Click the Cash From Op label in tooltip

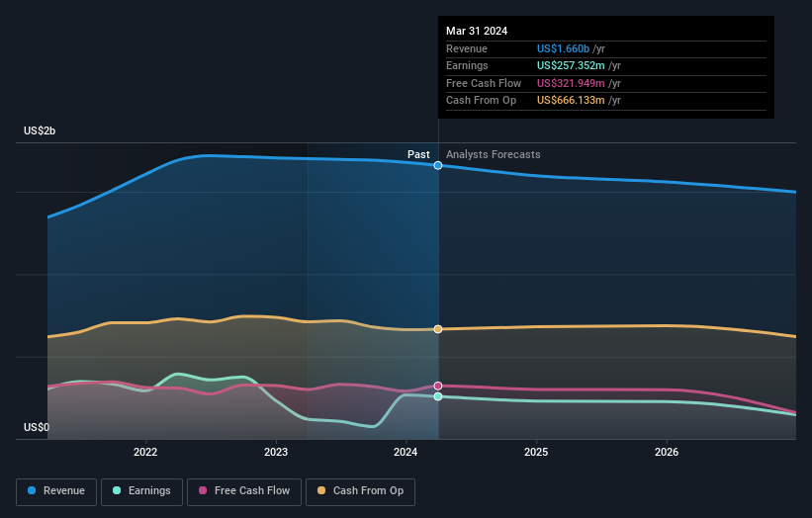[x=481, y=101]
